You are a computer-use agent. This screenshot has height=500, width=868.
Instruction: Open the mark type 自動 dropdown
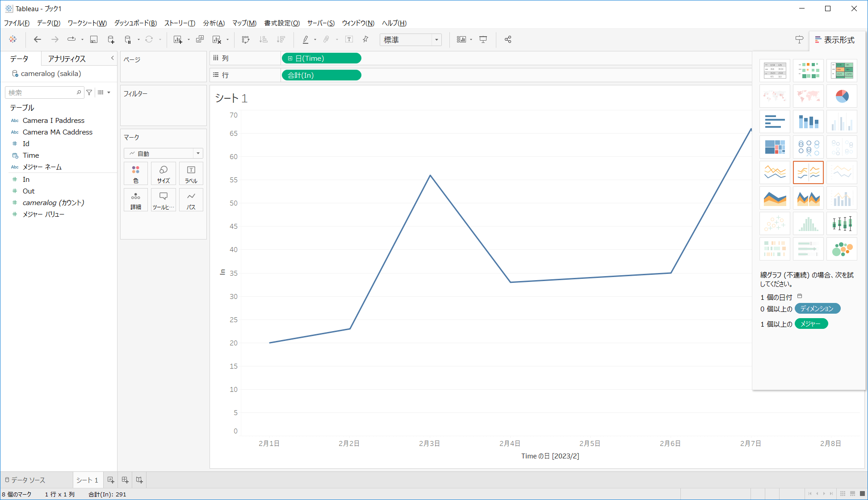pos(164,153)
